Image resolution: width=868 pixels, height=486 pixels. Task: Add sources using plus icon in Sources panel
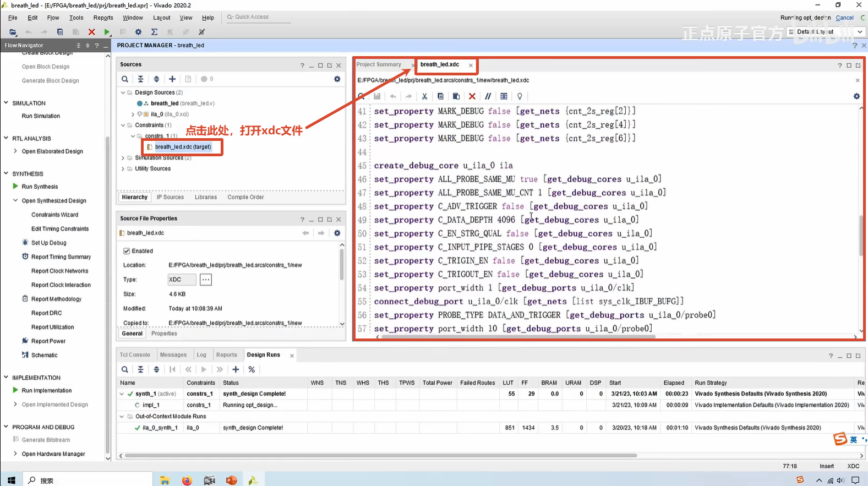[172, 79]
